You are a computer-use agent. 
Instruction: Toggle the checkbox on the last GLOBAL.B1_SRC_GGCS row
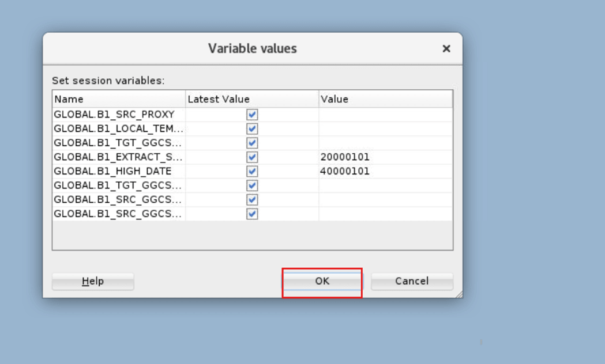coord(251,214)
